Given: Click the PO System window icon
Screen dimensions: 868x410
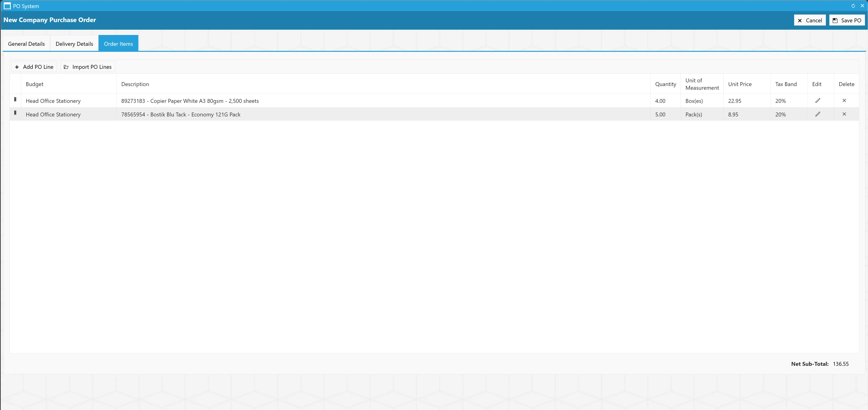Looking at the screenshot, I should 7,6.
